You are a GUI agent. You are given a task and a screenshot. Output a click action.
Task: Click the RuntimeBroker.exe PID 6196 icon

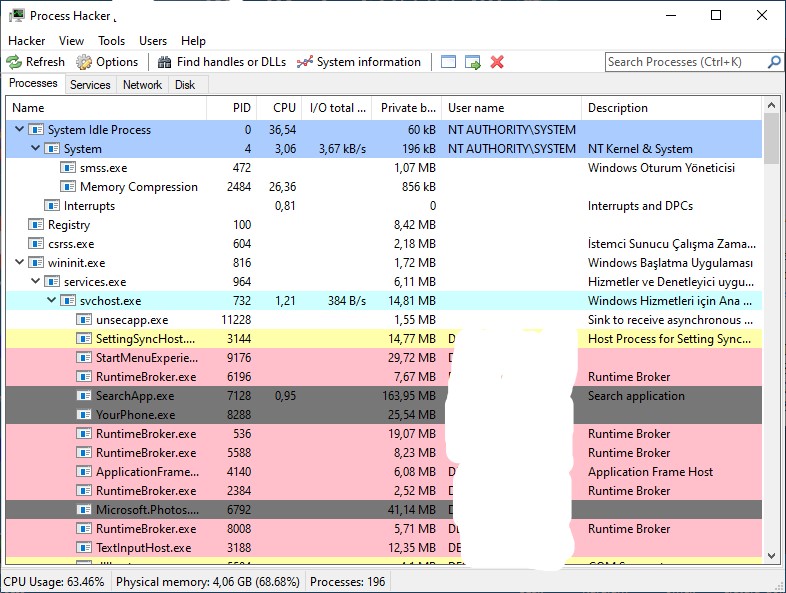84,376
